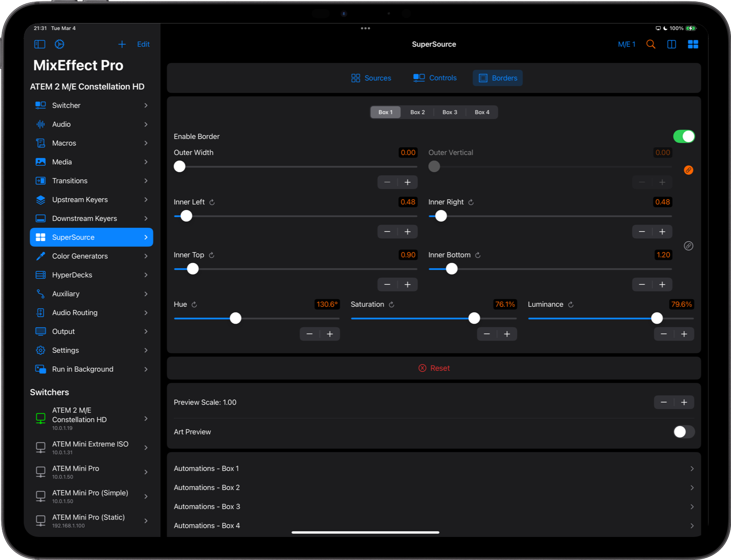Open ATEM Mini Extreme ISO switcher chevron
This screenshot has width=731, height=560.
[146, 448]
